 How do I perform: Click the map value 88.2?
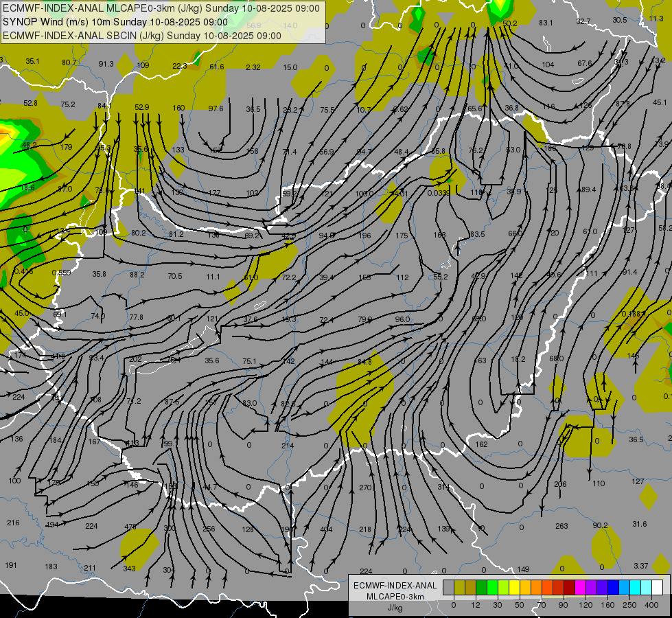137,275
